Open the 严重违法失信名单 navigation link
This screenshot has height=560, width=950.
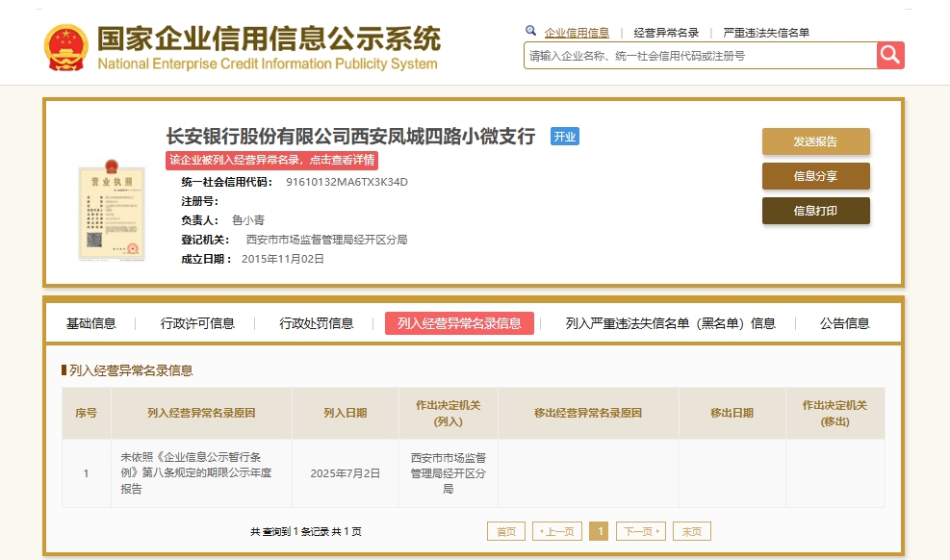click(767, 32)
